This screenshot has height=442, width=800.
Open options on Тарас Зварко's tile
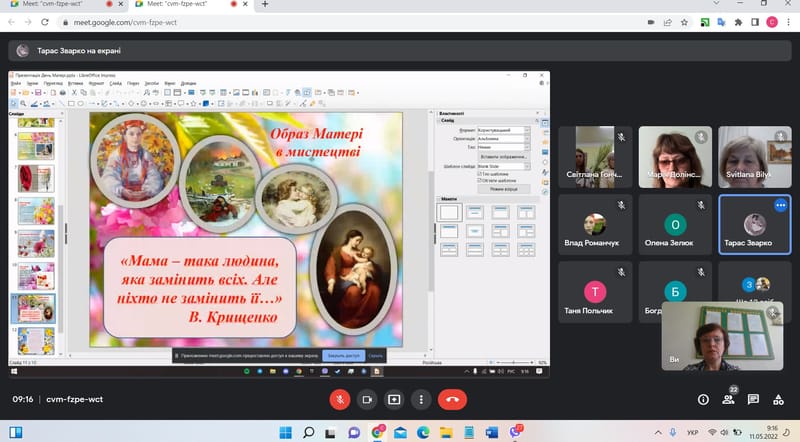tap(781, 205)
